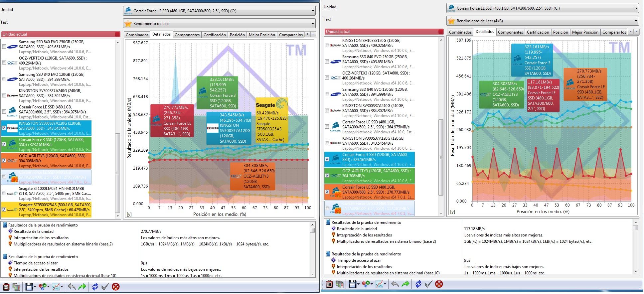644x294 pixels.
Task: Click the gray checkmark icon in right toolbar
Action: (x=428, y=284)
